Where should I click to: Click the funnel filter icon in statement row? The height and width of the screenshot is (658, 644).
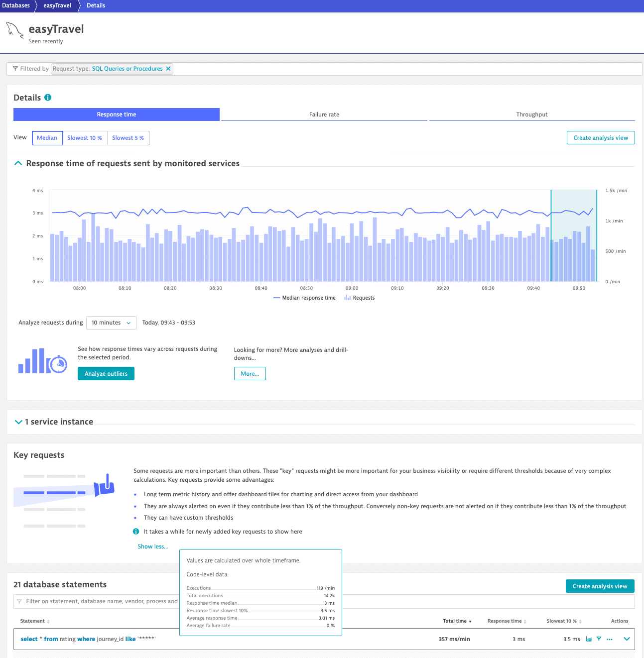click(599, 639)
